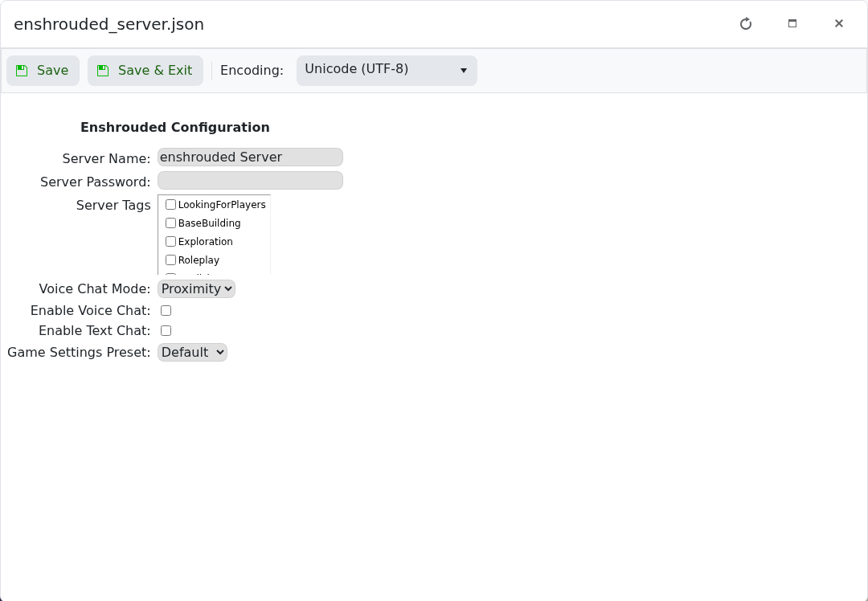This screenshot has width=868, height=601.
Task: Focus the Server Password field
Action: click(250, 181)
